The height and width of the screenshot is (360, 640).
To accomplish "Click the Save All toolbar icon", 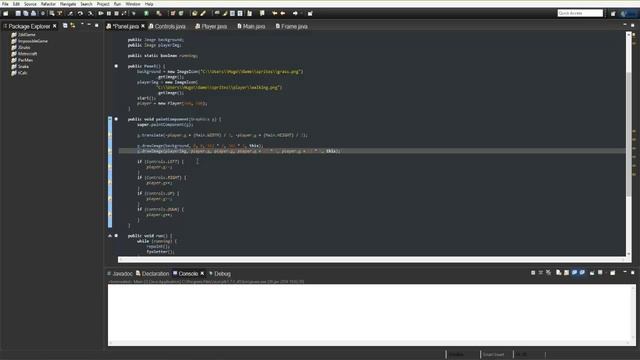I will (26, 13).
